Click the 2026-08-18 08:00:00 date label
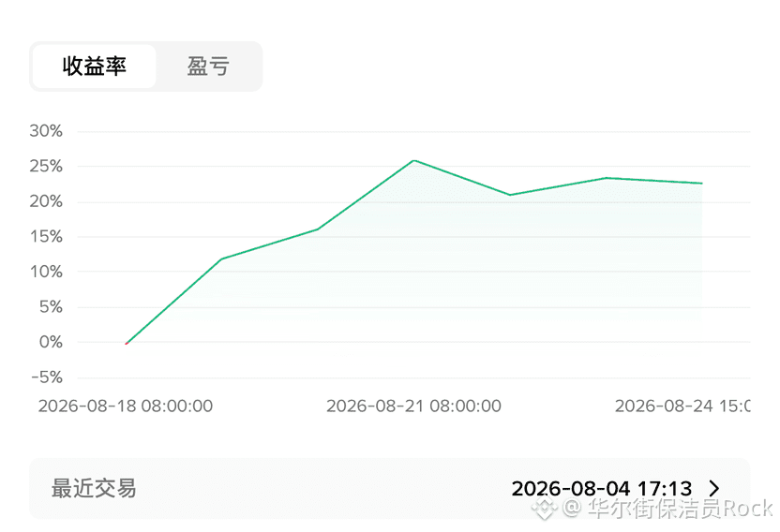Viewport: 780px width, 532px height. (x=126, y=406)
